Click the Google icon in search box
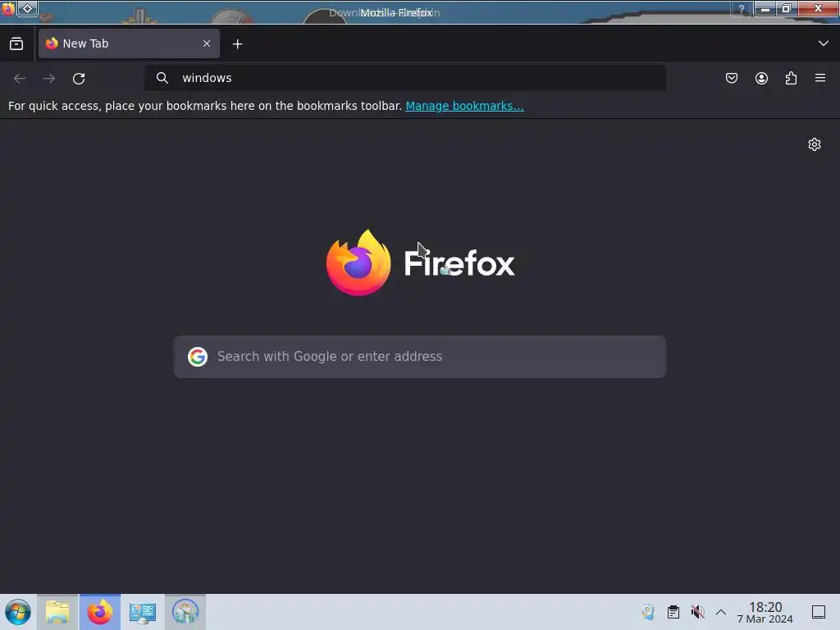 [198, 356]
